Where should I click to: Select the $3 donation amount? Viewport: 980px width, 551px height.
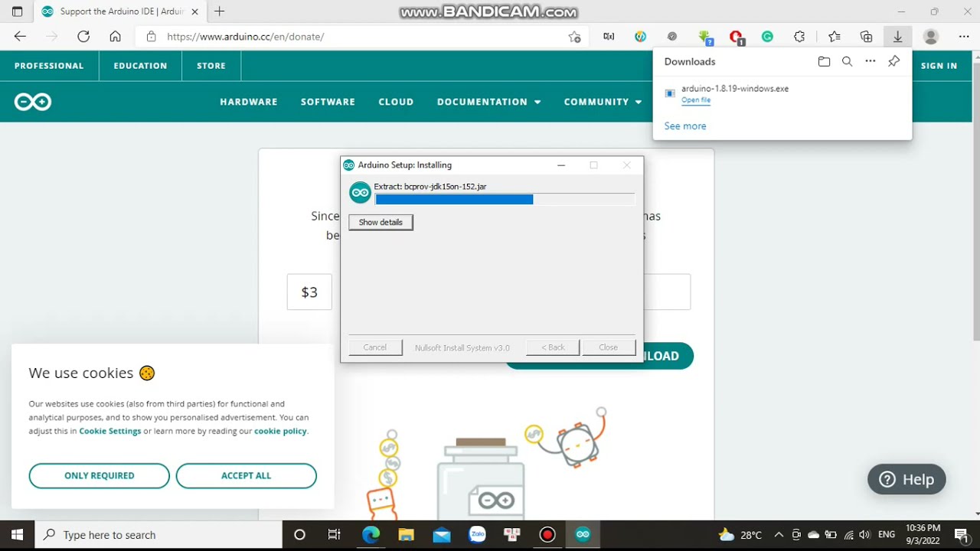coord(309,292)
